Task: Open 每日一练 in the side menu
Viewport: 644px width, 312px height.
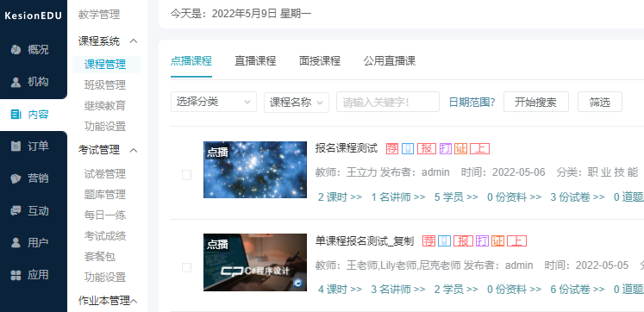Action: click(105, 215)
